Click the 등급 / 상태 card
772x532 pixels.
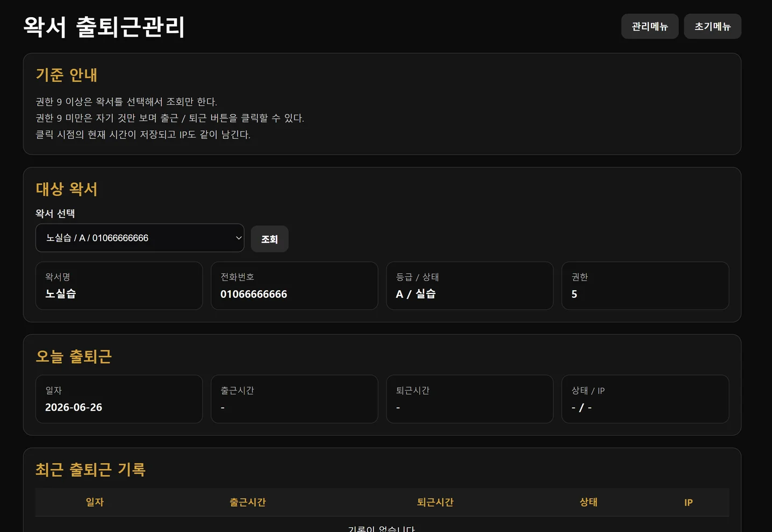(x=470, y=286)
